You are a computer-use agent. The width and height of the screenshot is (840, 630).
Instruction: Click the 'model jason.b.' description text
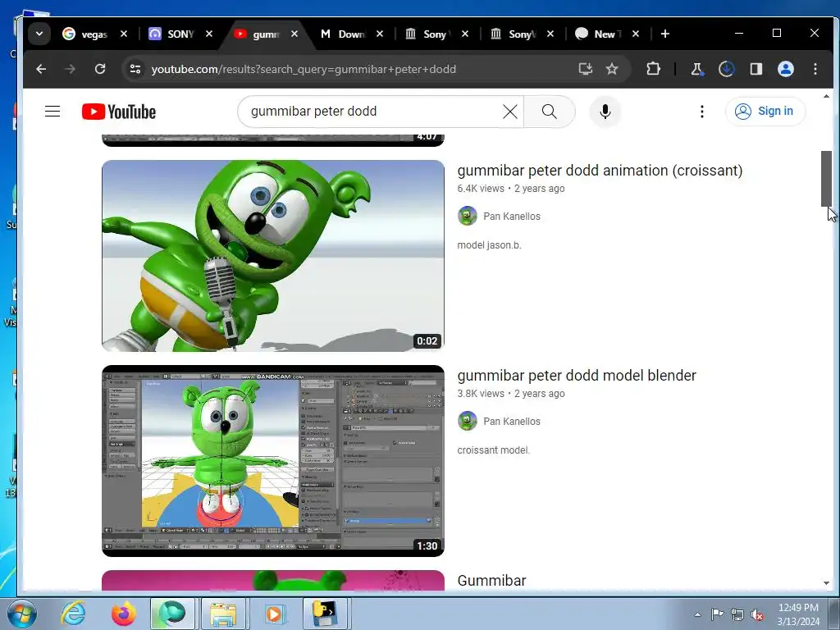tap(489, 245)
